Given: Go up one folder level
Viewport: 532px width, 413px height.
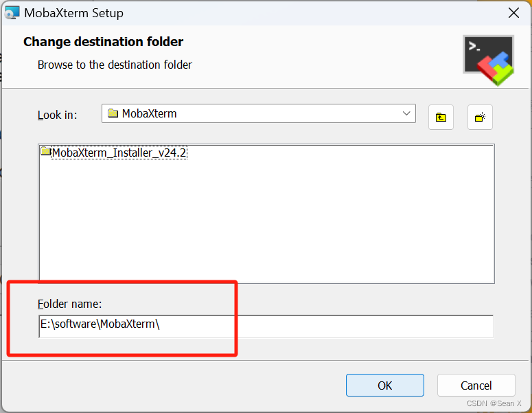Looking at the screenshot, I should click(x=441, y=118).
